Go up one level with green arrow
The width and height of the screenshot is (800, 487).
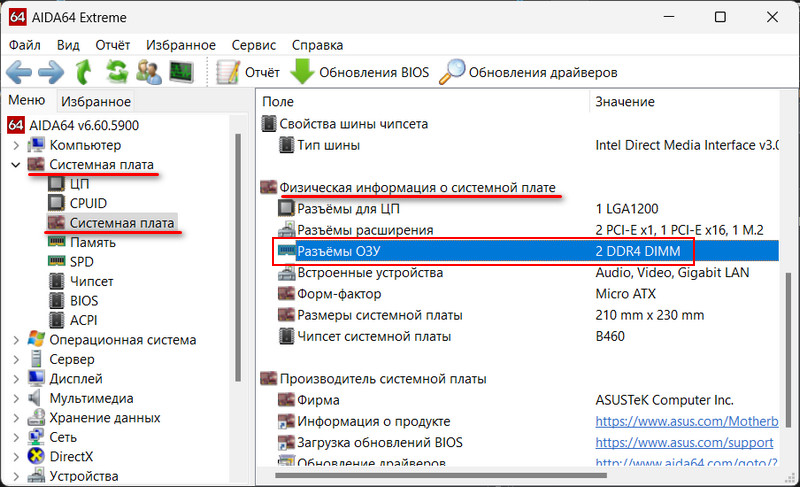point(84,72)
